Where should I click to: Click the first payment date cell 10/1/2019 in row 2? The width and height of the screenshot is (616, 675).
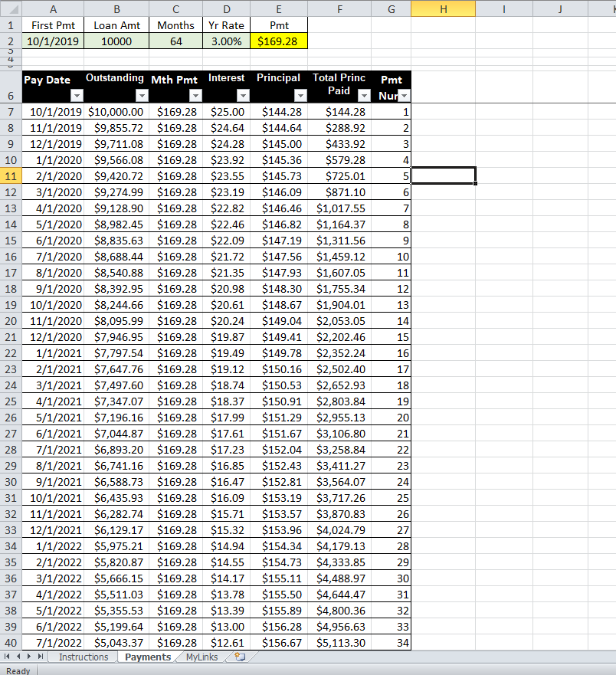click(53, 41)
